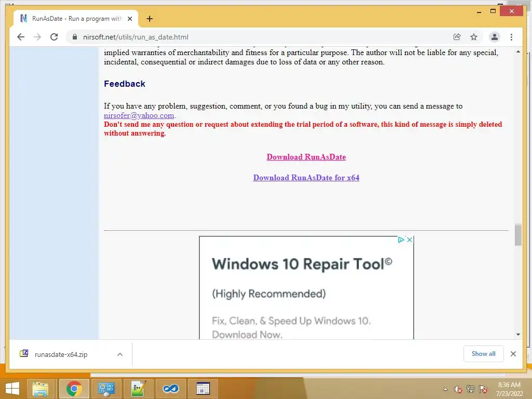Expand options for runasdate-x64.zip download
Image resolution: width=532 pixels, height=399 pixels.
tap(120, 354)
